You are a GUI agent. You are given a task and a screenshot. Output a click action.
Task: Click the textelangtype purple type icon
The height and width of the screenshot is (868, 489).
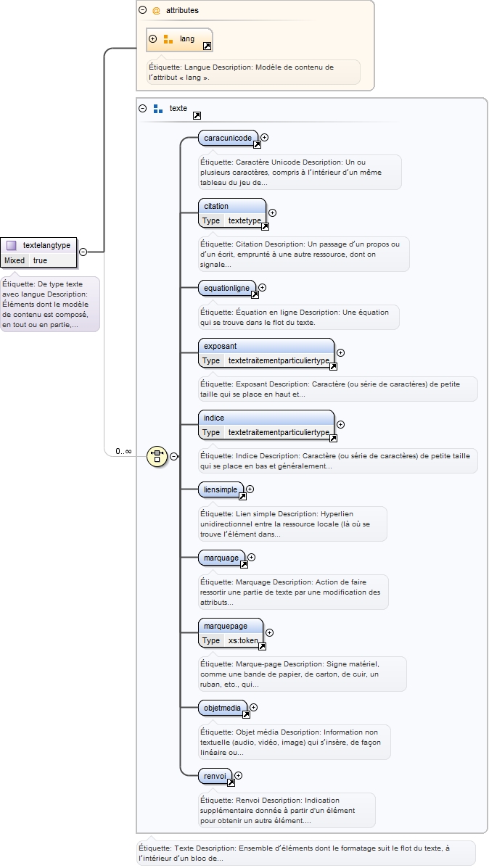click(11, 245)
